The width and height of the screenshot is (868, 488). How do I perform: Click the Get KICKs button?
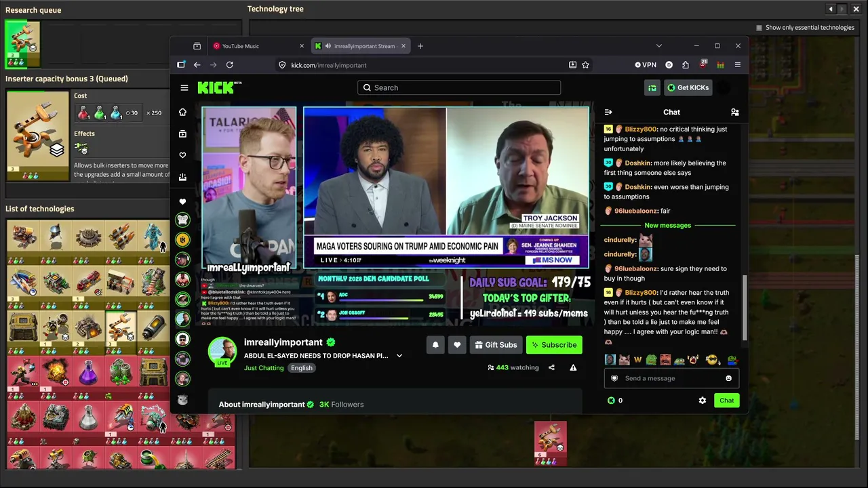(x=688, y=87)
